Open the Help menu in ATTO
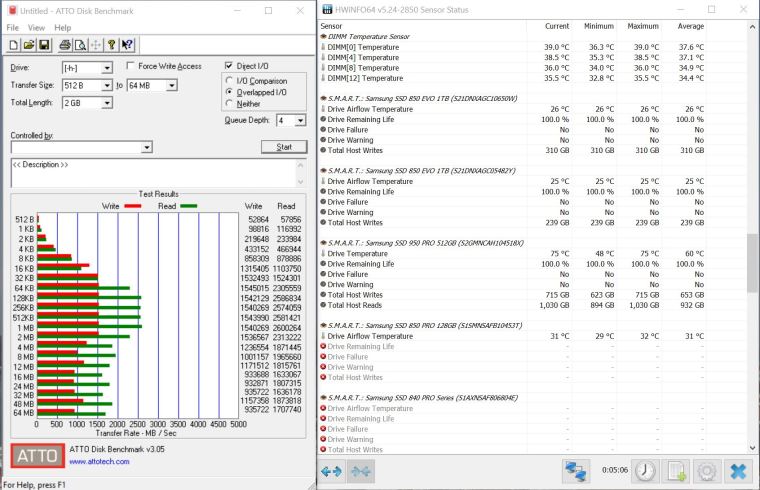760x490 pixels. tap(63, 28)
